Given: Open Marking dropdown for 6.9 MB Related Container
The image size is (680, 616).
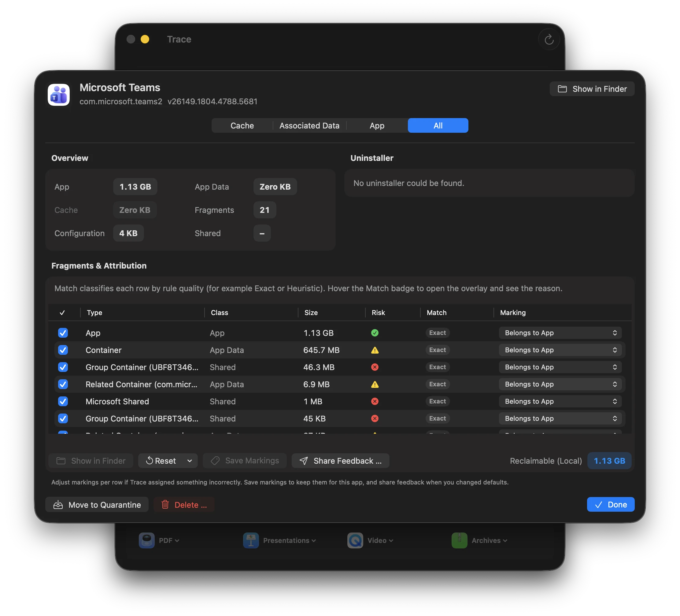Looking at the screenshot, I should pos(560,384).
